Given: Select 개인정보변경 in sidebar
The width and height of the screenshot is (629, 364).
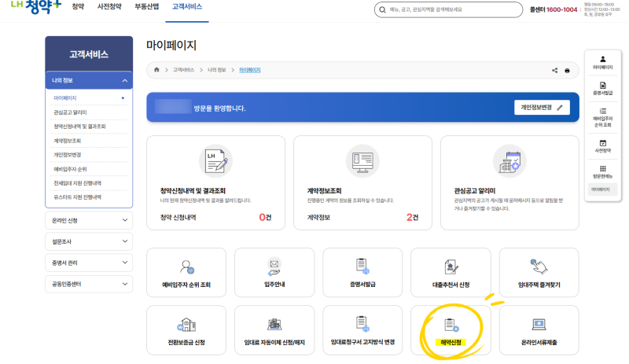Looking at the screenshot, I should tap(68, 155).
